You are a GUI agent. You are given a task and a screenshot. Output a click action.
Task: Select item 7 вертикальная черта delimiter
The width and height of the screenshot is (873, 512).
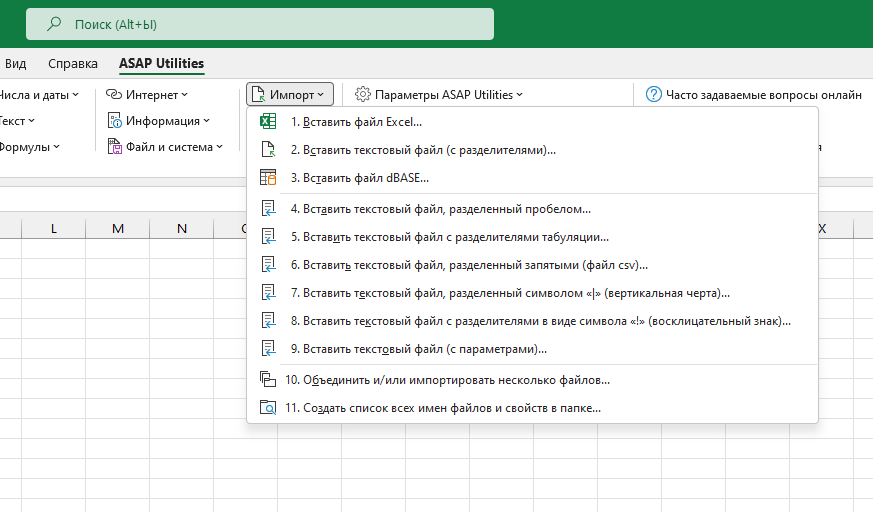[x=532, y=293]
